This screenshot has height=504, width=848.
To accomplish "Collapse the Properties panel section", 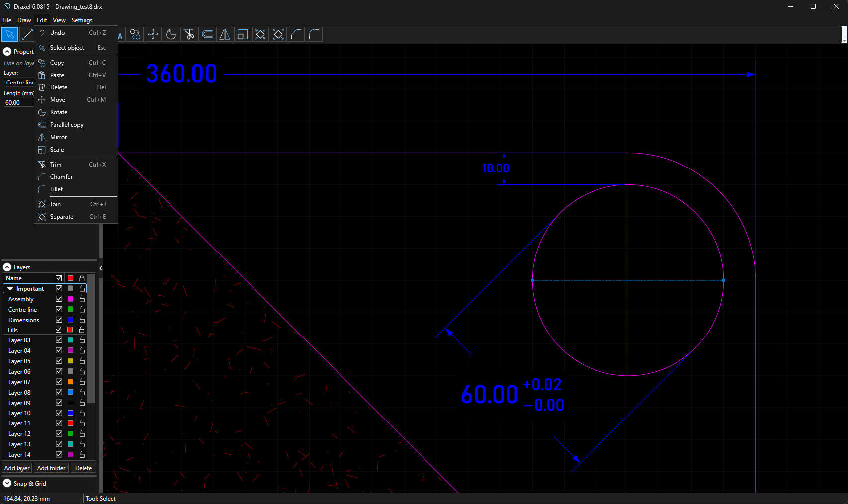I will (x=7, y=52).
